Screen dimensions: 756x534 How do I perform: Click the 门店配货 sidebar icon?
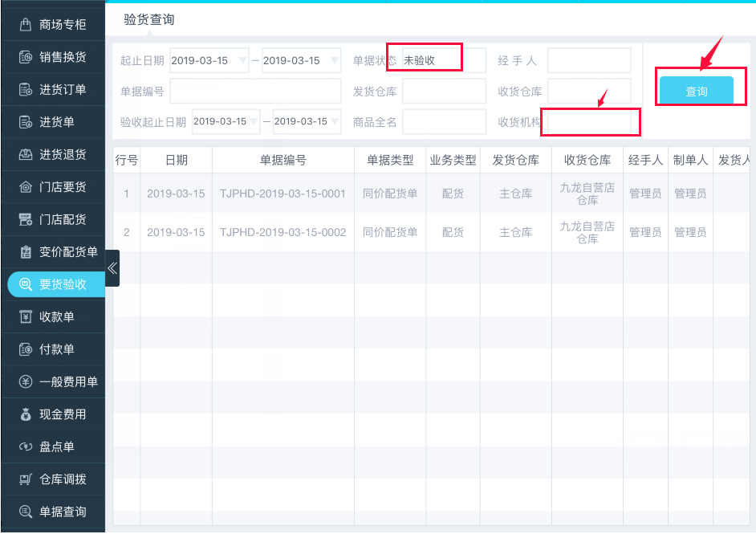pos(26,219)
